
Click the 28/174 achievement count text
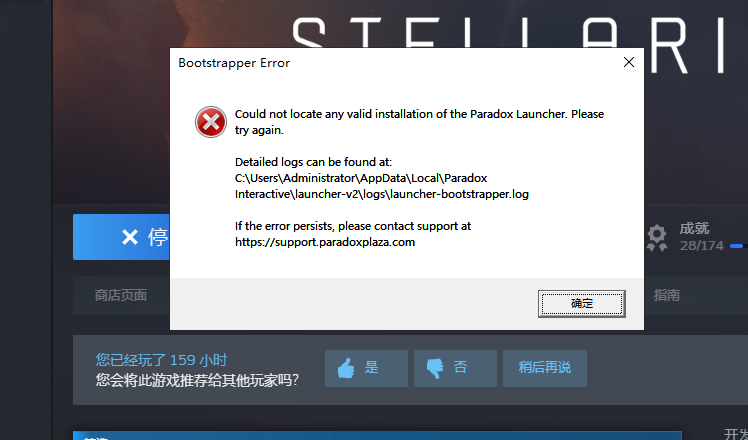tap(702, 246)
